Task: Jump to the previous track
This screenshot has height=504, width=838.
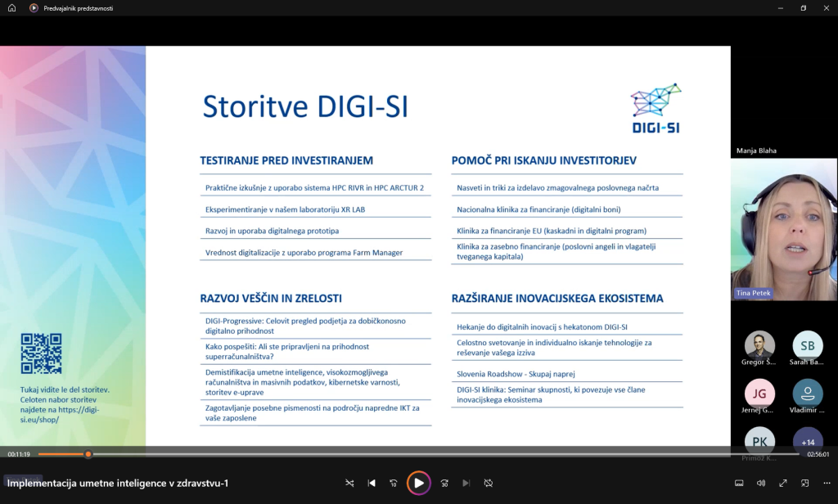Action: click(372, 484)
